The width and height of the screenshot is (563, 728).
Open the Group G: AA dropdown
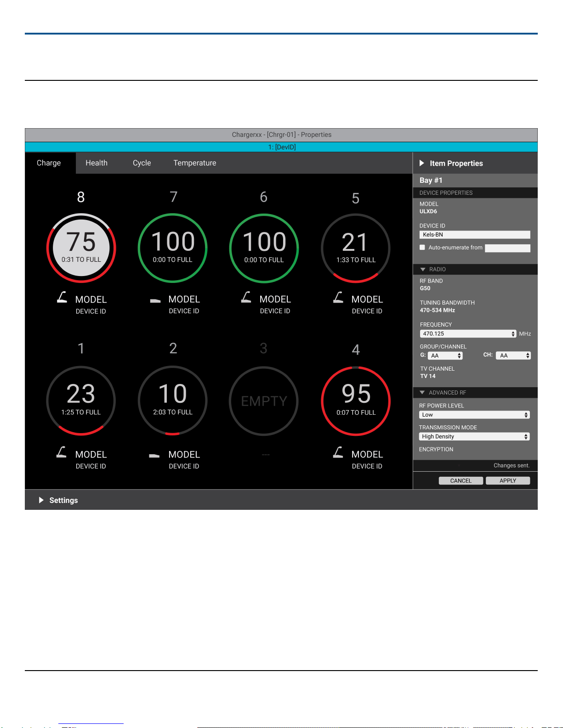[445, 356]
